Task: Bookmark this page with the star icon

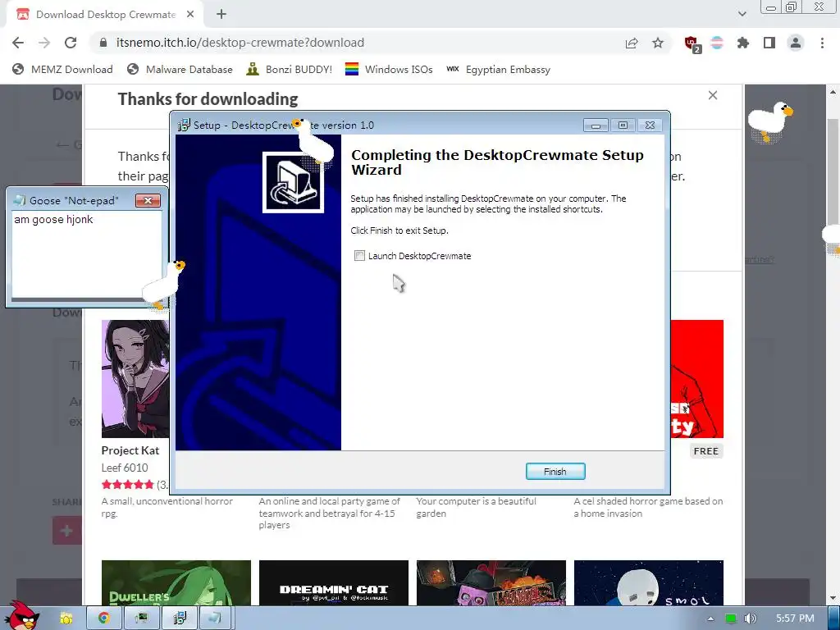Action: [x=658, y=43]
